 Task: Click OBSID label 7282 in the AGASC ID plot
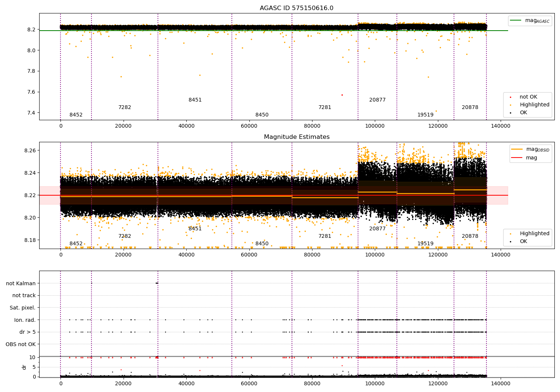[125, 108]
